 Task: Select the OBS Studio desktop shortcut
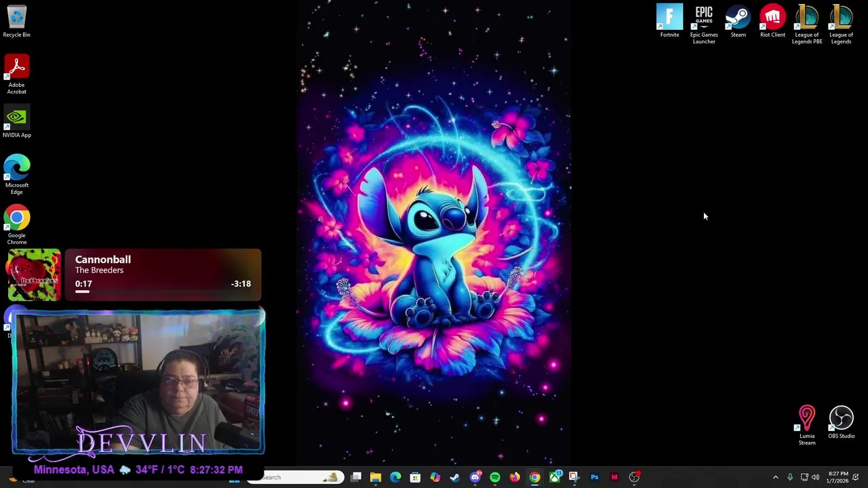coord(841,422)
